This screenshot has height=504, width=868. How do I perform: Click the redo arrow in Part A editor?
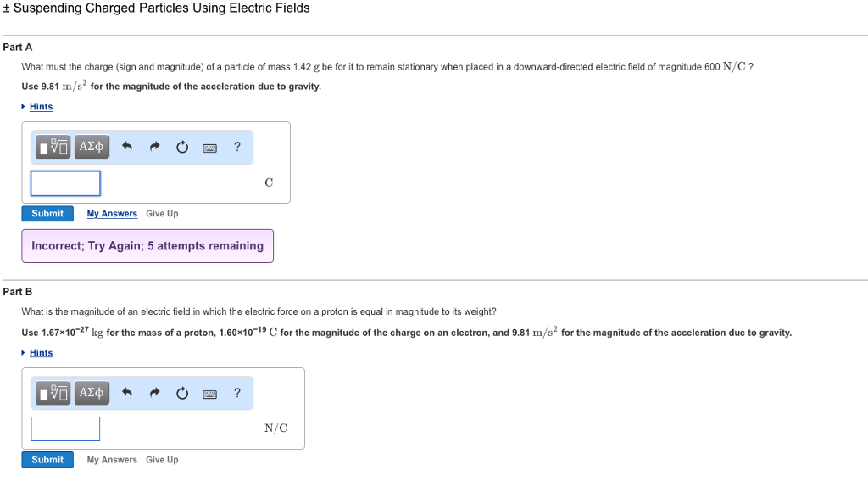(x=153, y=146)
